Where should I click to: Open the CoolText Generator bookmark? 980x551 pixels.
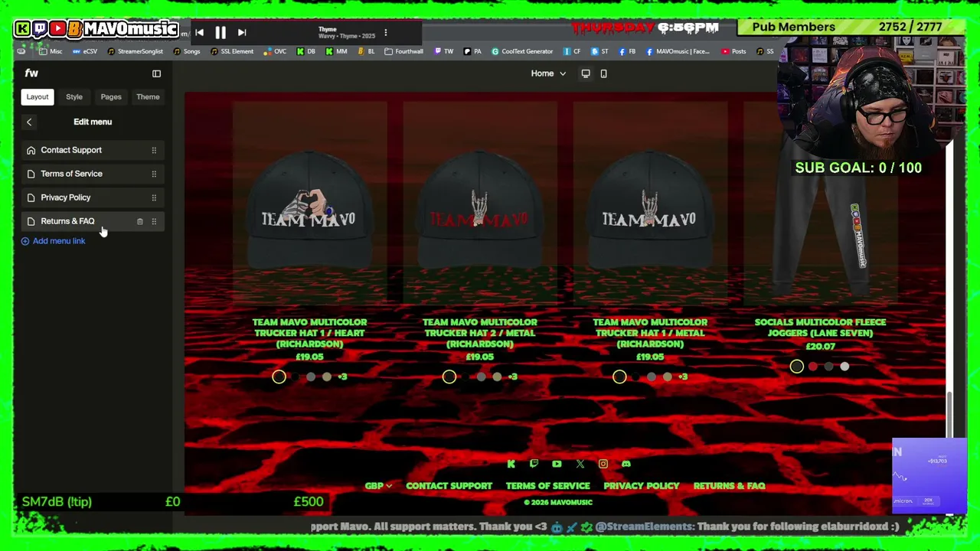tap(522, 51)
